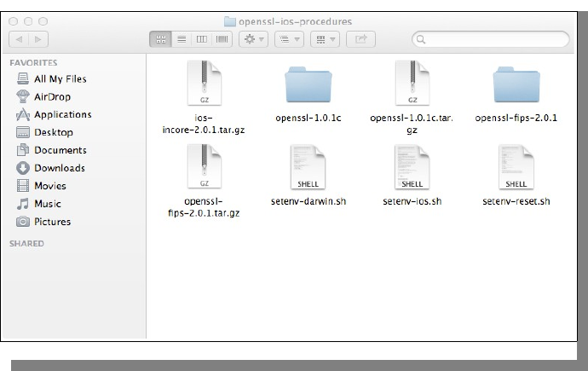Screen dimensions: 588x371
Task: Click the SHARED sidebar section header
Action: click(x=26, y=243)
